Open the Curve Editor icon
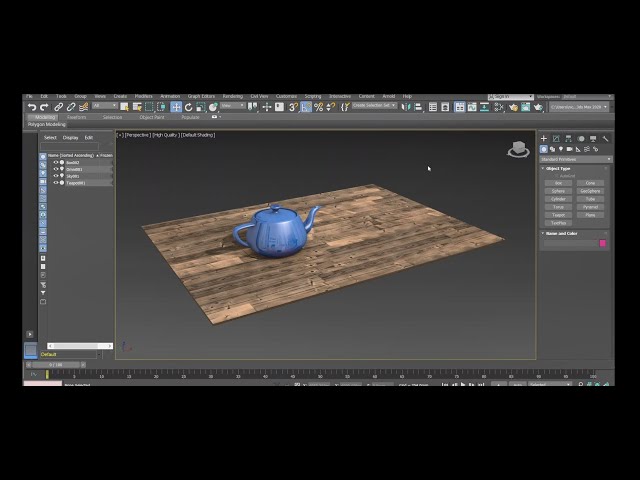 click(472, 107)
